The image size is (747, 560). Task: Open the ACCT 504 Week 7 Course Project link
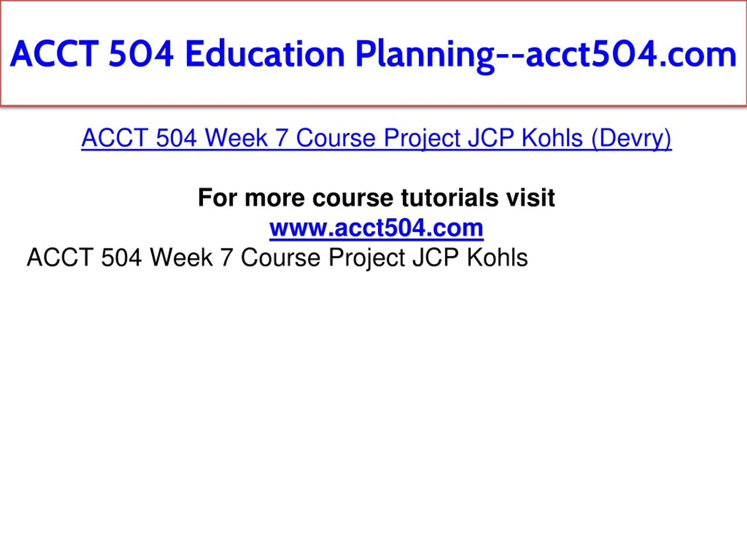click(376, 138)
